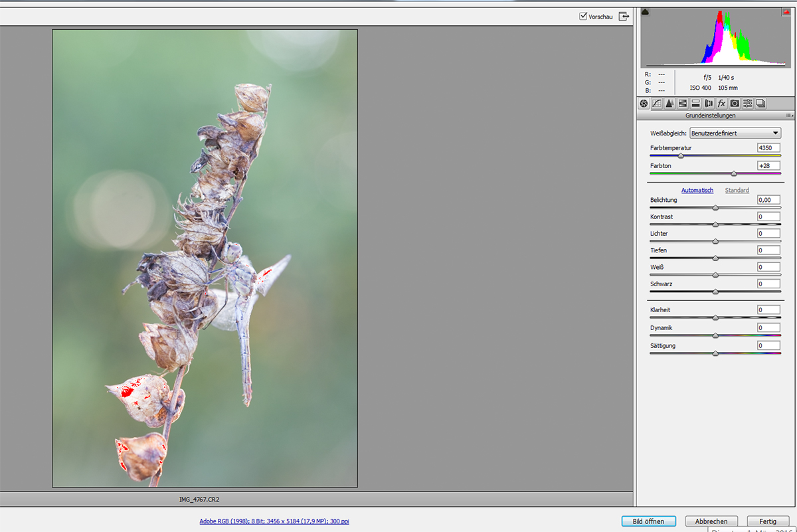Viewport: 797px width, 532px height.
Task: Open the Grundeinstellungen panel flyout menu
Action: 788,116
